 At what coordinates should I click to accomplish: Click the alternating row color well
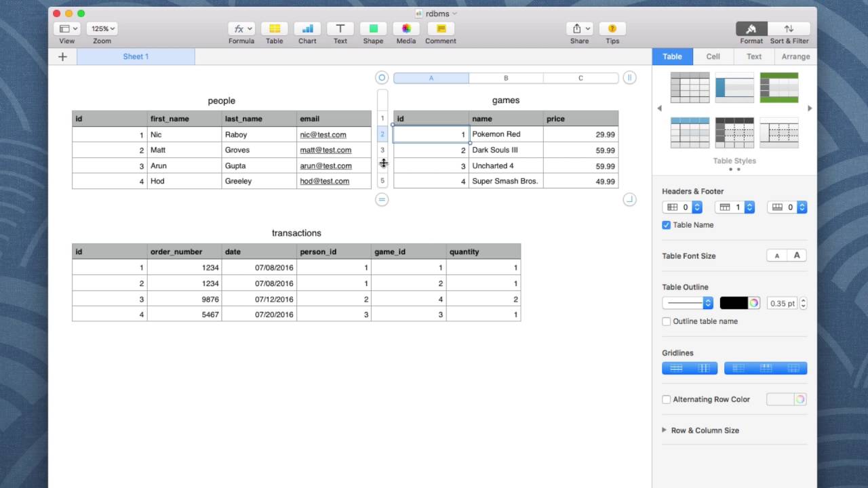click(x=780, y=399)
